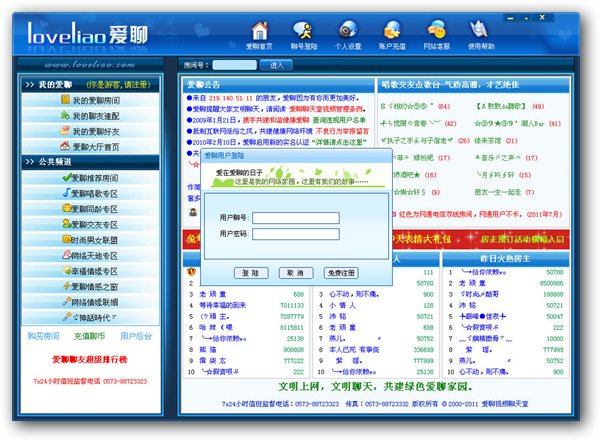Open 我的爱聊房间 in sidebar
This screenshot has height=441, width=600.
(90, 100)
